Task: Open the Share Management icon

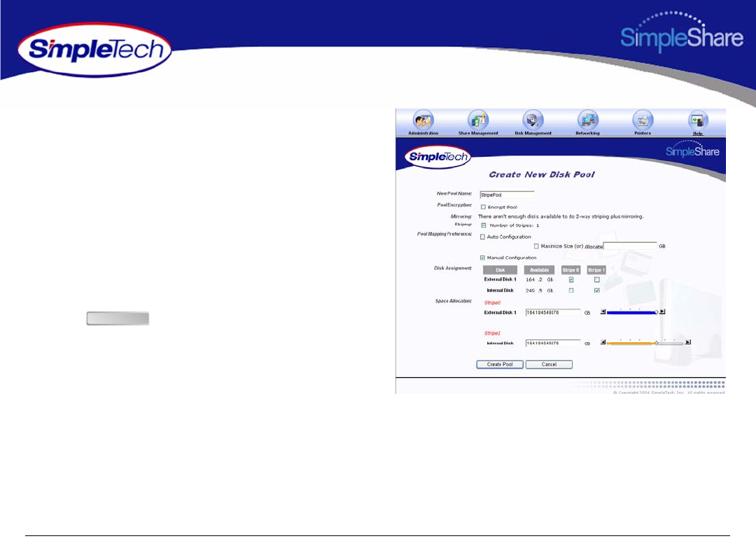Action: coord(478,120)
